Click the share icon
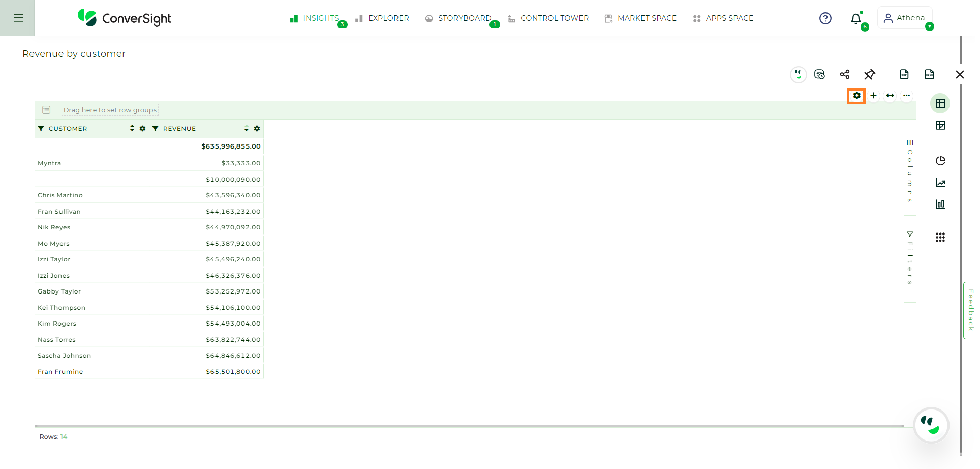This screenshot has height=469, width=980. tap(845, 74)
